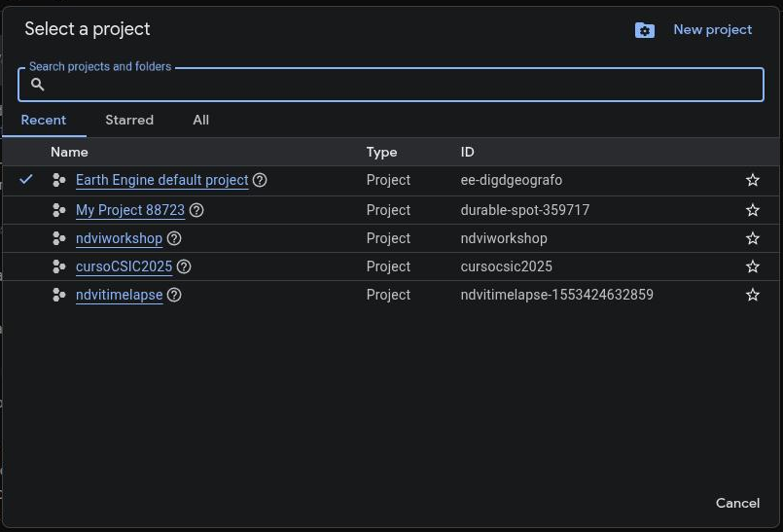Select the cursoCSIC2025 project link
This screenshot has height=532, width=783.
click(124, 266)
